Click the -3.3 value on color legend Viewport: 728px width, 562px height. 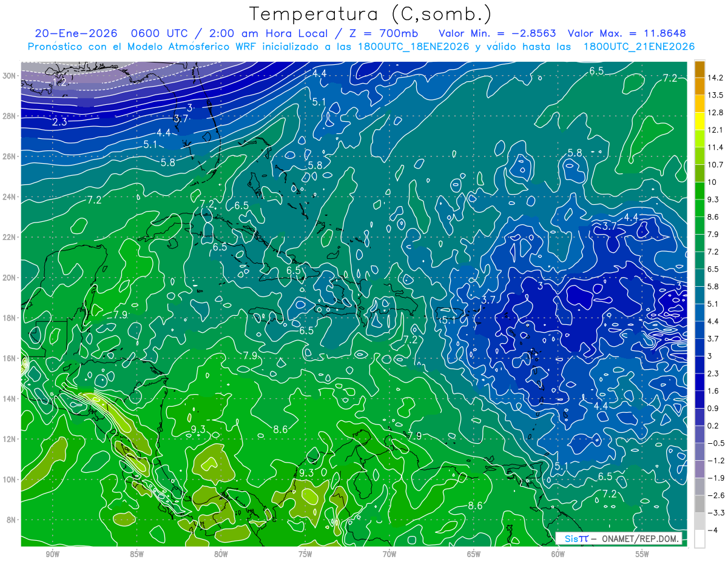coord(716,513)
